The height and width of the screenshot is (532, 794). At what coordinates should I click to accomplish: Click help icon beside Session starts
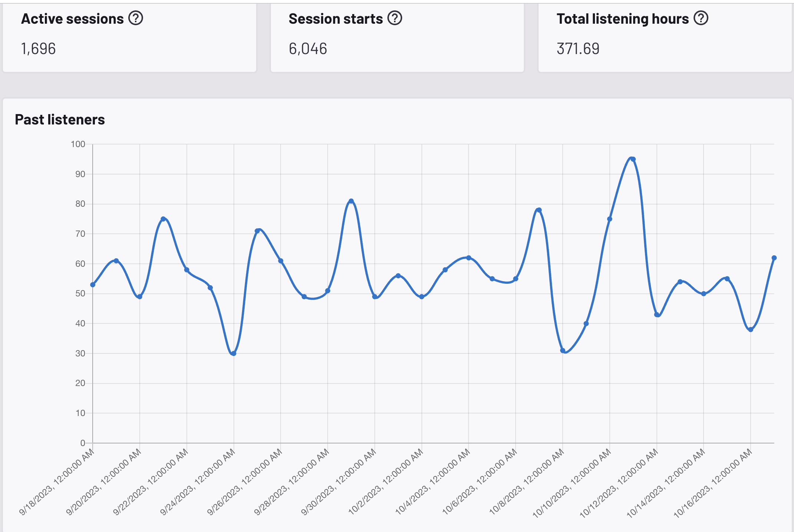[x=395, y=18]
